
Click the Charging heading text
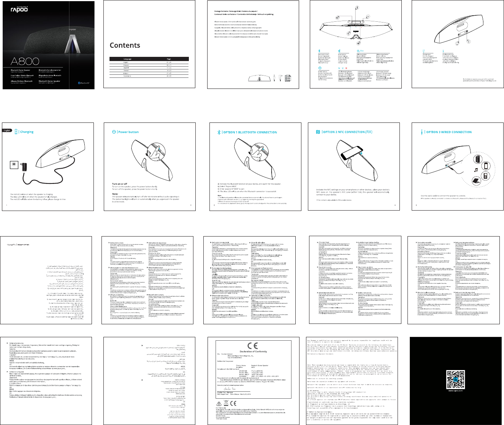coord(27,132)
